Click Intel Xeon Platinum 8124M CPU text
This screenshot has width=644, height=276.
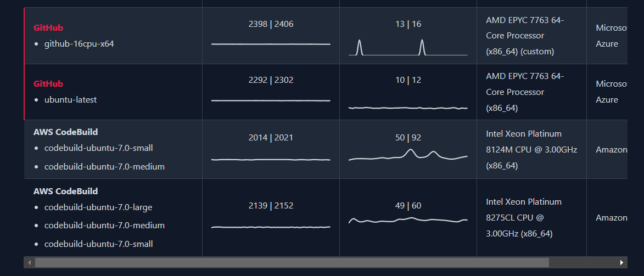tap(531, 150)
